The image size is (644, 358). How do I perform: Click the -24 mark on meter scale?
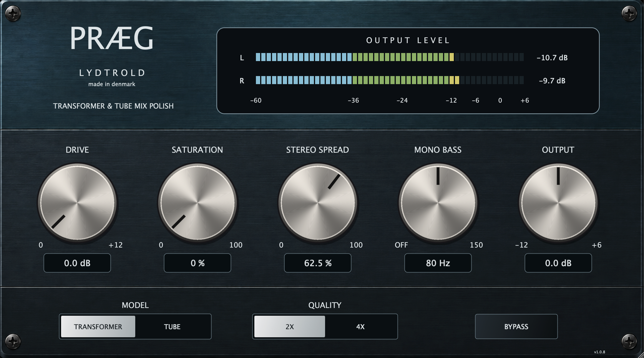pyautogui.click(x=402, y=100)
